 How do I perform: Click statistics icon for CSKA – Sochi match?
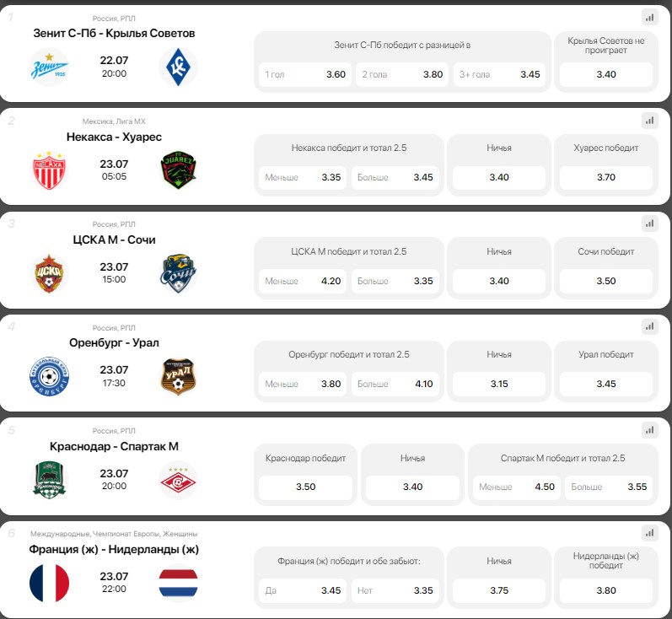tap(648, 223)
